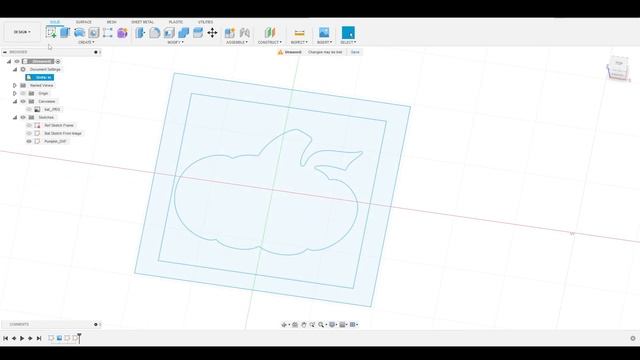Open the Construct menu dropdown
The image size is (640, 360).
tap(270, 42)
